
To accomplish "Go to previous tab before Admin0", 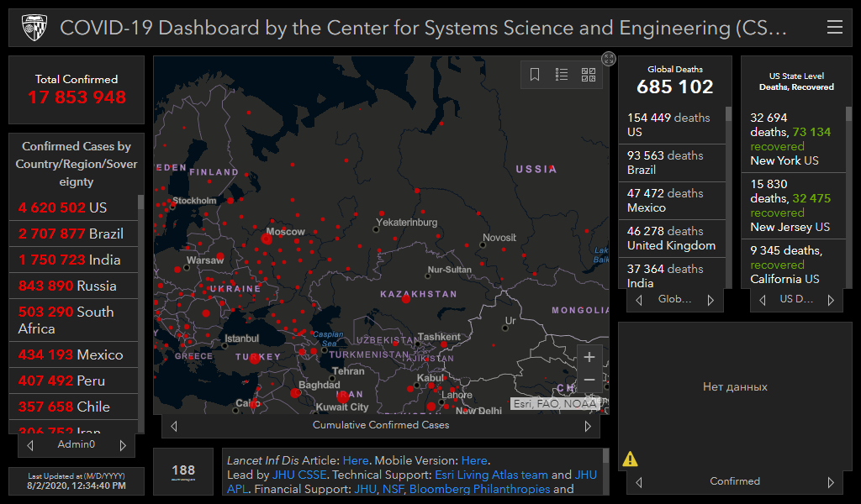I will [31, 445].
